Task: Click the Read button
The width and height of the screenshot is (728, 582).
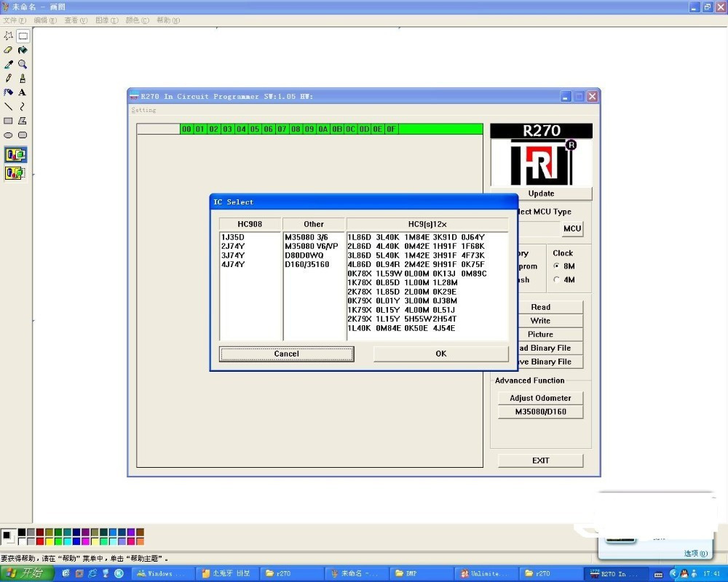Action: coord(540,307)
